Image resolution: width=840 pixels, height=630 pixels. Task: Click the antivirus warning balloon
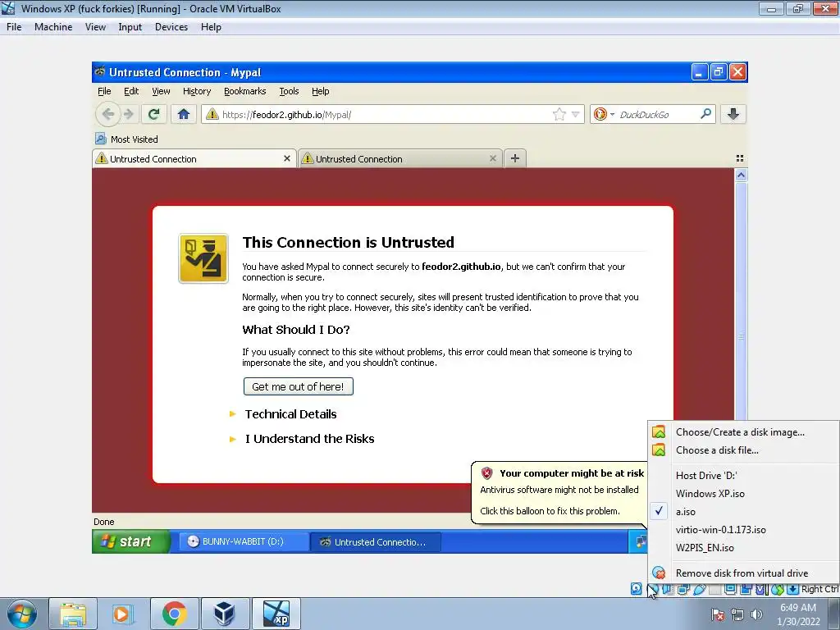[558, 492]
